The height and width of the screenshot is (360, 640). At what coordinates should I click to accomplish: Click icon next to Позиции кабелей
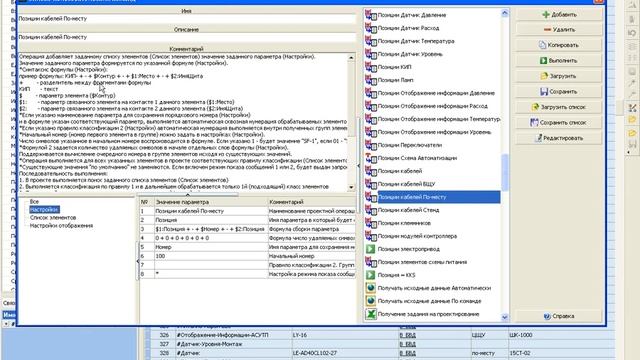click(371, 171)
